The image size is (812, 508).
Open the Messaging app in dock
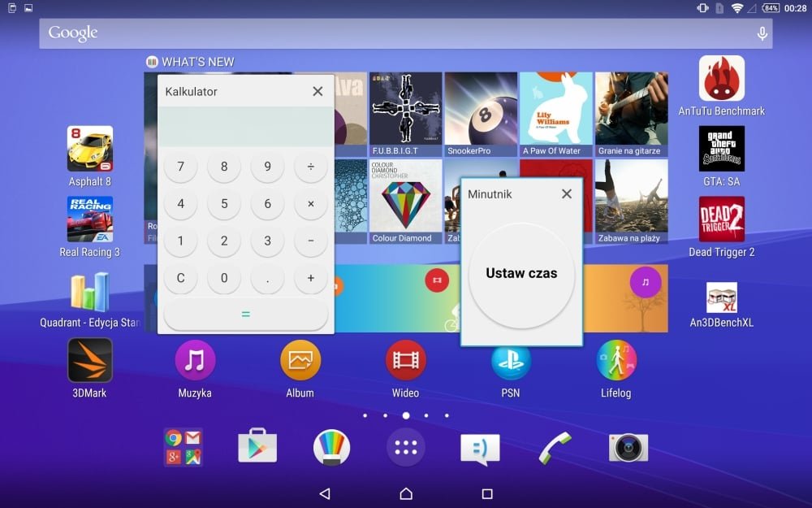480,449
